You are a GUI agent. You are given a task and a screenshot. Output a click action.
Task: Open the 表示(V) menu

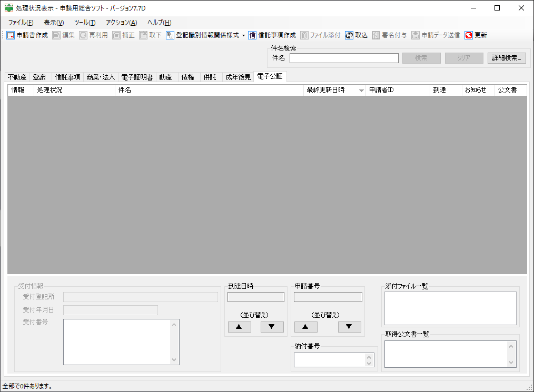(54, 23)
